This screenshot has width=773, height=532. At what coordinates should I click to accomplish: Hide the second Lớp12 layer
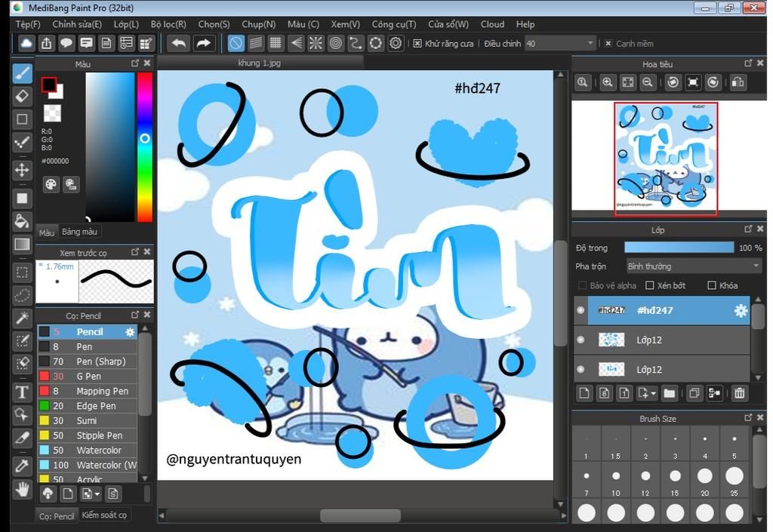(581, 369)
